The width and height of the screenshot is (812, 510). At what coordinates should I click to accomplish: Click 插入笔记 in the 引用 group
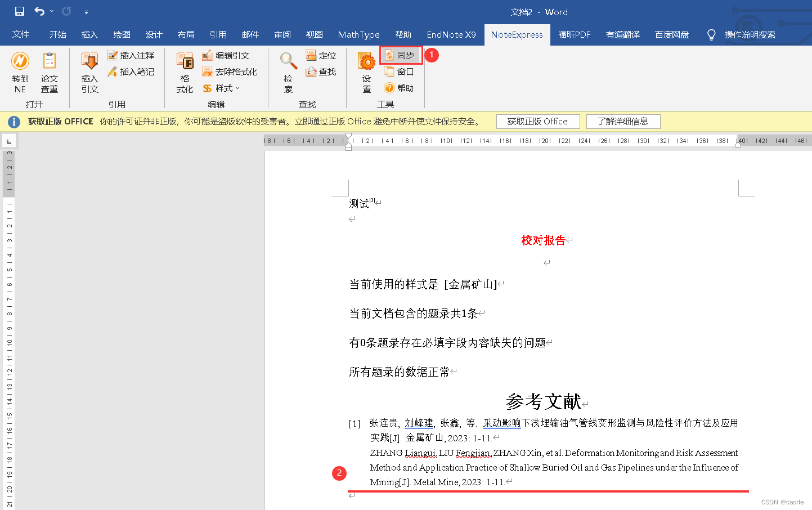click(x=131, y=71)
